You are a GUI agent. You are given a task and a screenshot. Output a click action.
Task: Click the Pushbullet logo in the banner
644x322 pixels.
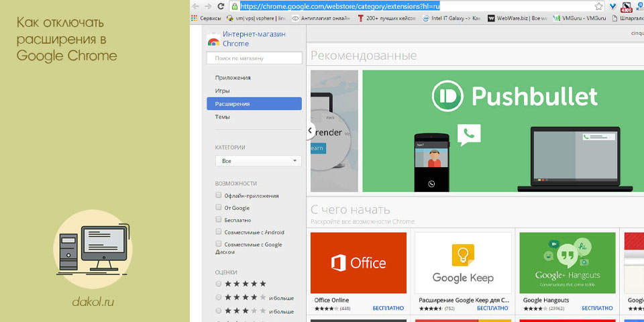pos(515,96)
